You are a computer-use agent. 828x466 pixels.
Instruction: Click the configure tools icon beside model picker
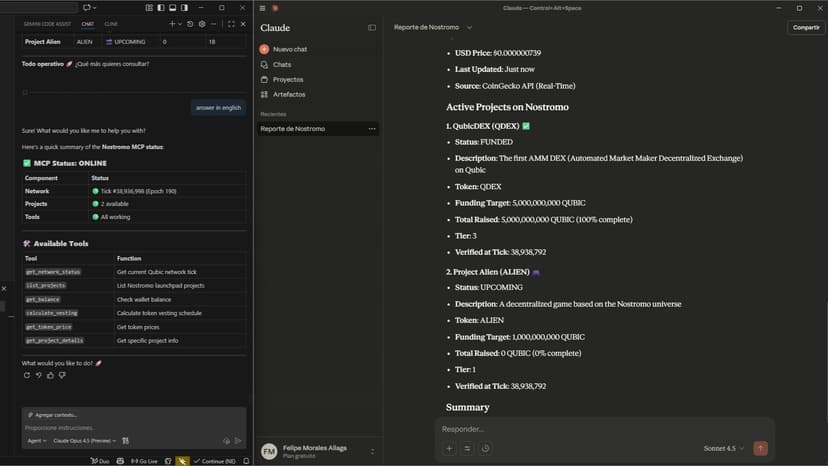126,441
